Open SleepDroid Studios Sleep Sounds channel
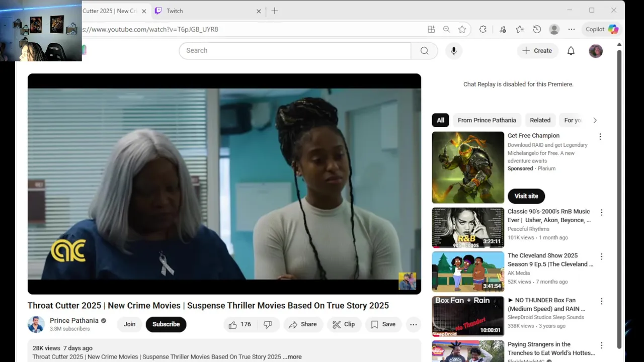Image resolution: width=644 pixels, height=362 pixels. [x=546, y=317]
